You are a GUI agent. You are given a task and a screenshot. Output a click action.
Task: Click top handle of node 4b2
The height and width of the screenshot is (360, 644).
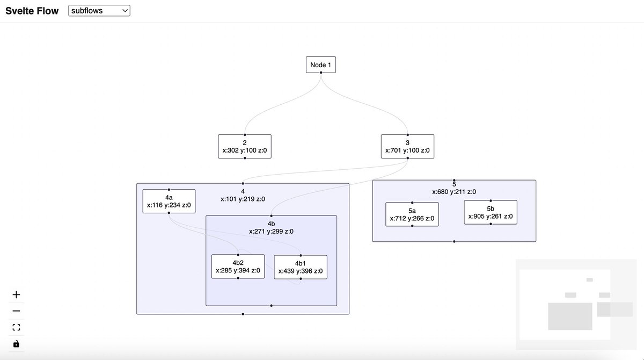(x=238, y=255)
